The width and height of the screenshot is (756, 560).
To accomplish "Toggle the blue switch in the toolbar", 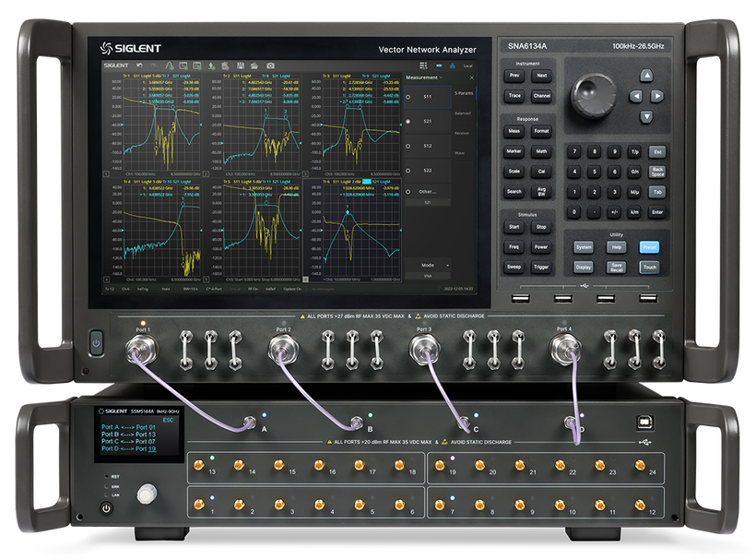I will pyautogui.click(x=439, y=66).
